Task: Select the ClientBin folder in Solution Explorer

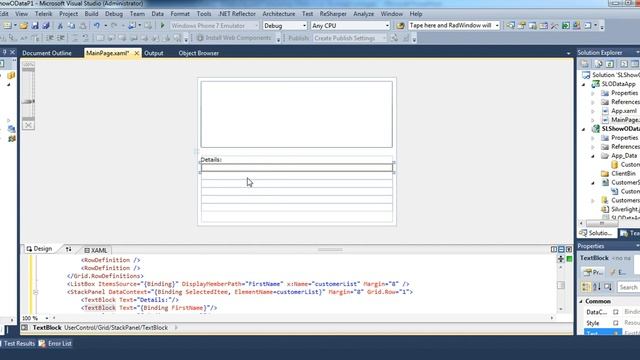Action: (619, 173)
